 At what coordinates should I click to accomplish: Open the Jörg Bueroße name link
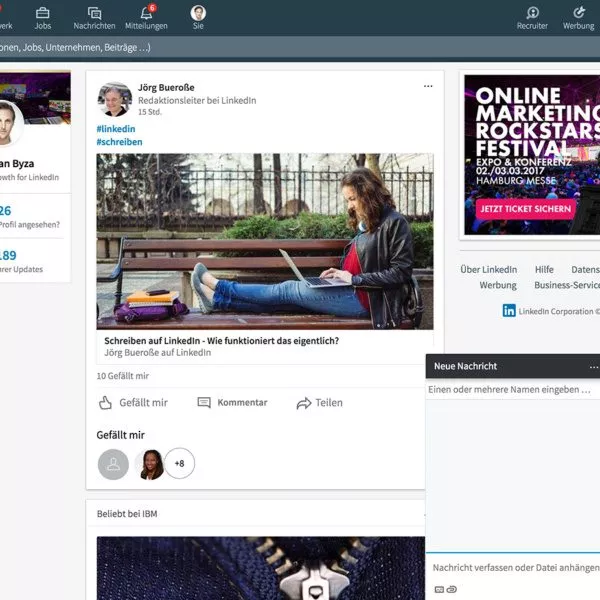tap(166, 88)
